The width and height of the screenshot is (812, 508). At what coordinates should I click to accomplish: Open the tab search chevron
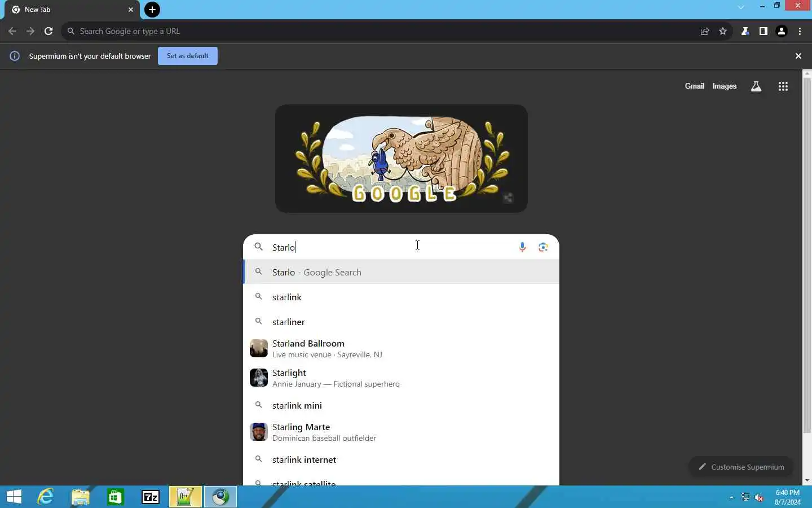741,7
